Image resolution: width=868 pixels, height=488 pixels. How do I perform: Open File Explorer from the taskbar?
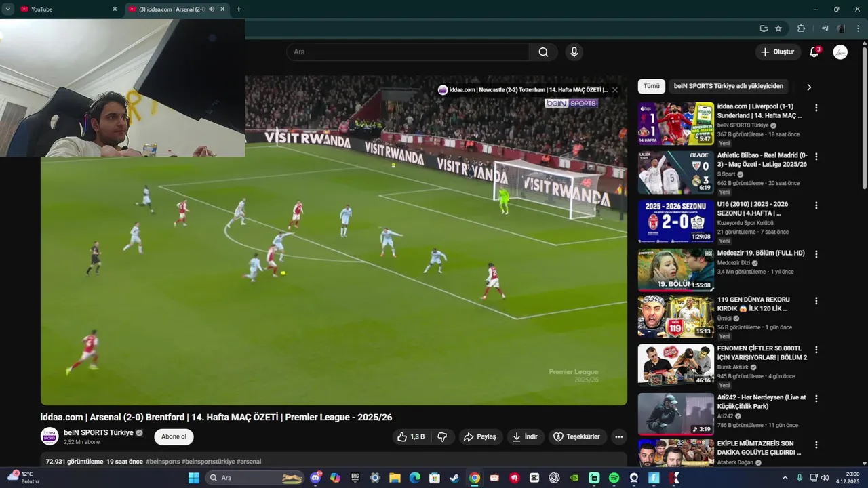click(x=395, y=478)
